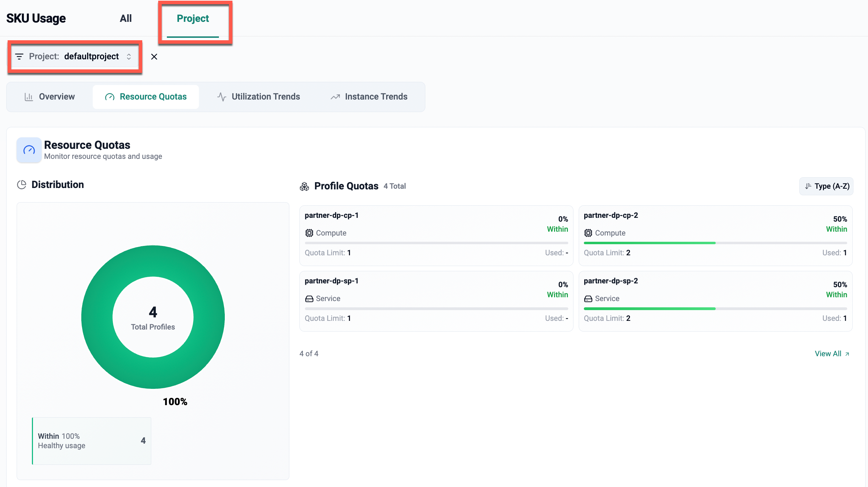Click the Service drive icon in partner-dp-sp-1
The image size is (868, 487).
click(x=309, y=299)
